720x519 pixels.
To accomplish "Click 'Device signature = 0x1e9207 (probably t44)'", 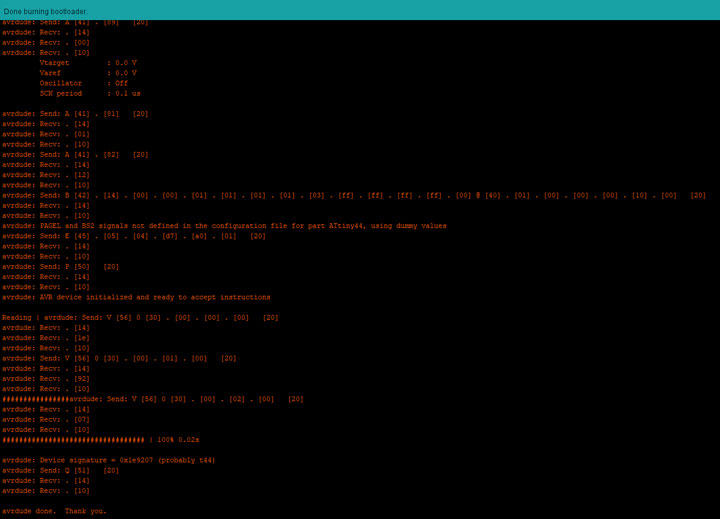I will [x=109, y=460].
